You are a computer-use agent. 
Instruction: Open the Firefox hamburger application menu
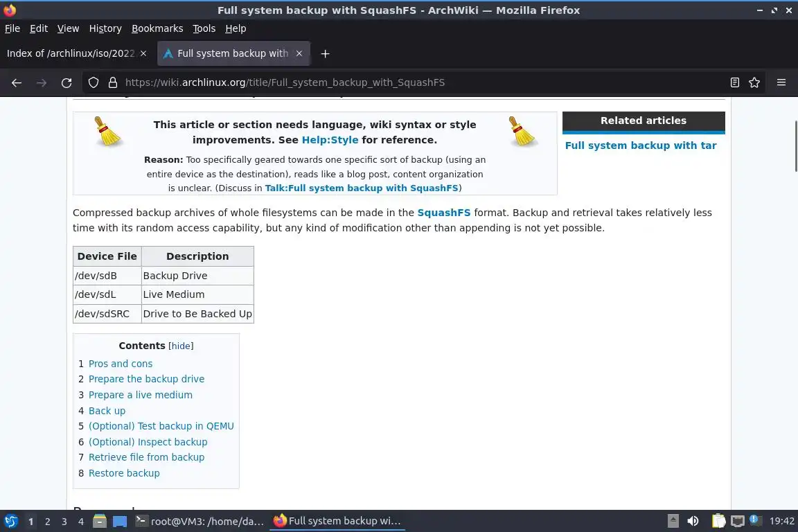point(781,82)
